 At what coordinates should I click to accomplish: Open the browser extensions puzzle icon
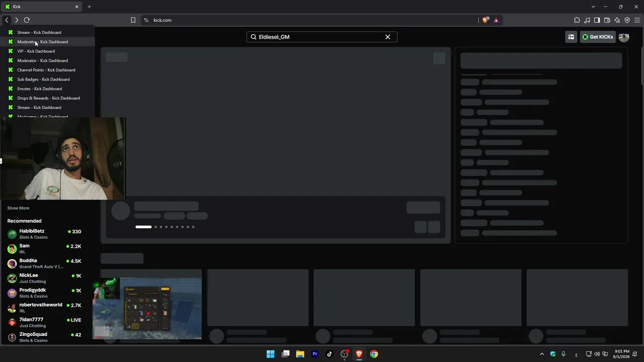click(x=577, y=20)
